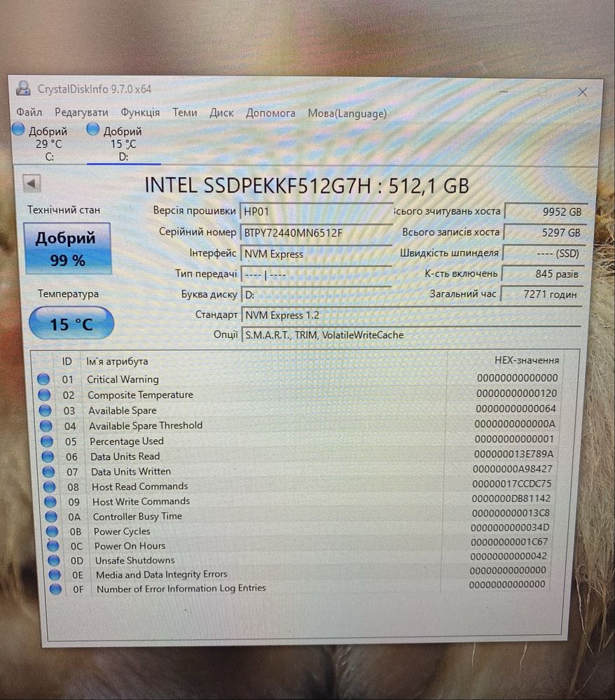Click the status circle of Power On Hours row

pos(53,545)
